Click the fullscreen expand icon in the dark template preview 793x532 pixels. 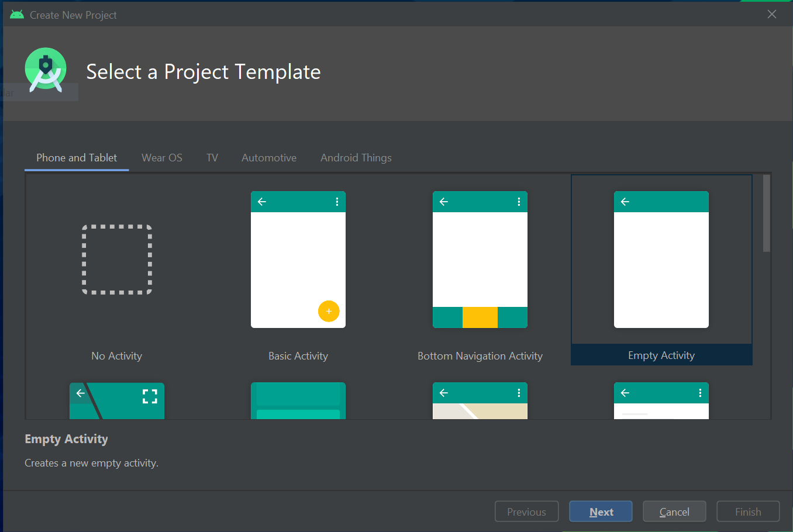click(150, 396)
